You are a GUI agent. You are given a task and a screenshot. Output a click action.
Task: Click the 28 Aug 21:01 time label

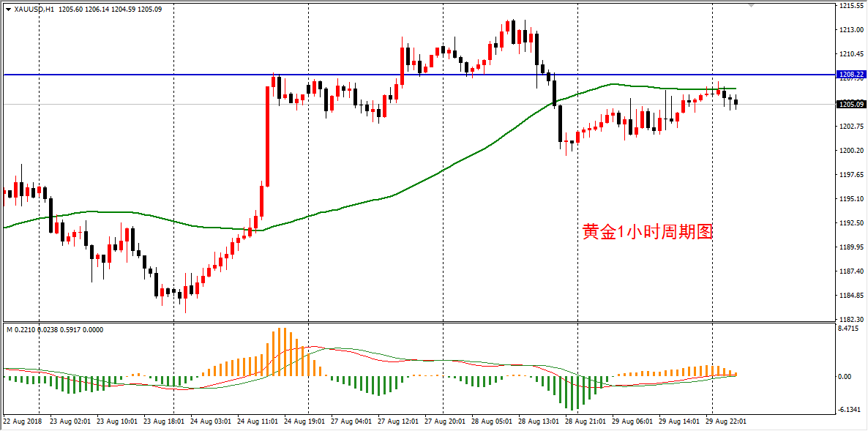tap(585, 421)
